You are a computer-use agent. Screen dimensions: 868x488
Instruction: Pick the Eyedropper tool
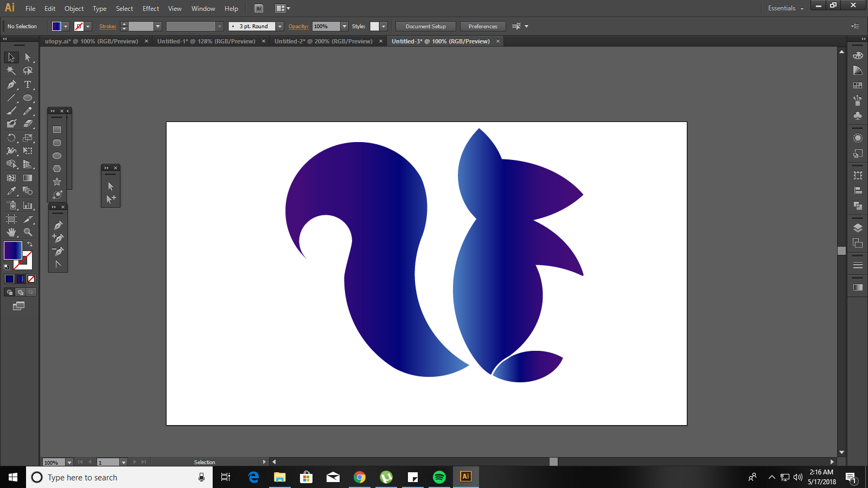tap(11, 191)
